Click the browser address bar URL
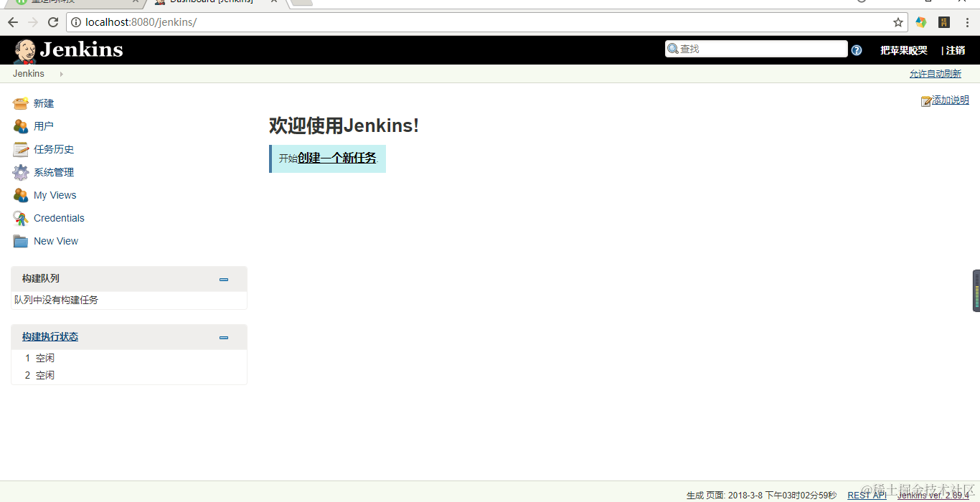 pyautogui.click(x=141, y=22)
